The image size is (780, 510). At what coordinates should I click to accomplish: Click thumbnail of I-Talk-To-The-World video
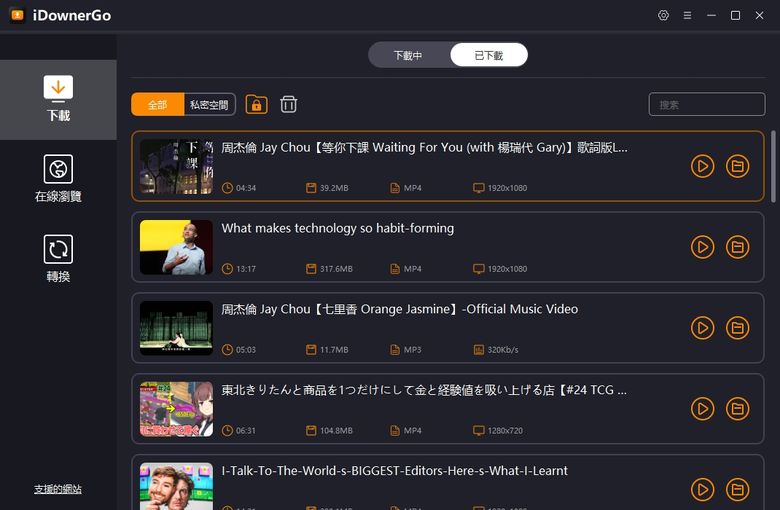[x=176, y=486]
